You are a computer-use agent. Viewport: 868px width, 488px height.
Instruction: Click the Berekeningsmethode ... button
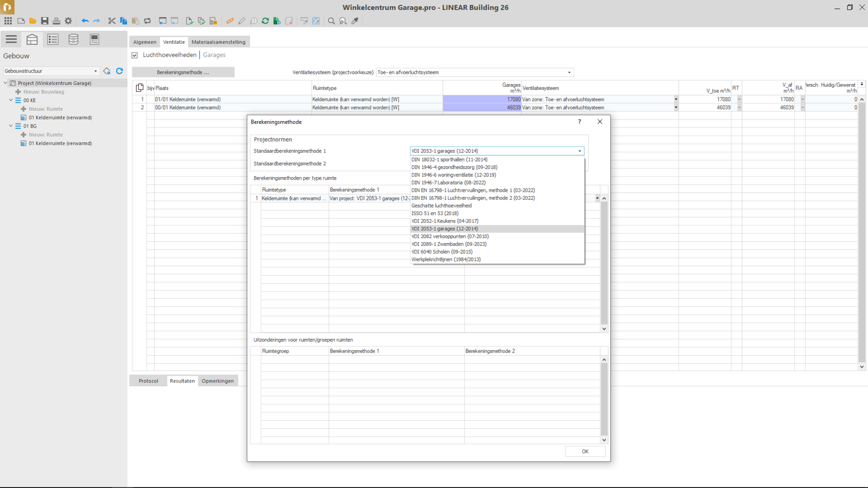183,72
